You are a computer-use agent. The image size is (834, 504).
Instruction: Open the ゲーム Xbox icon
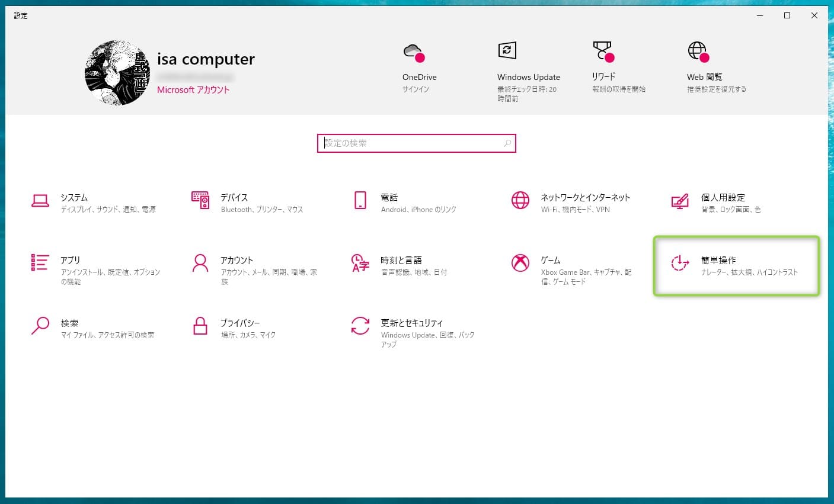click(520, 263)
